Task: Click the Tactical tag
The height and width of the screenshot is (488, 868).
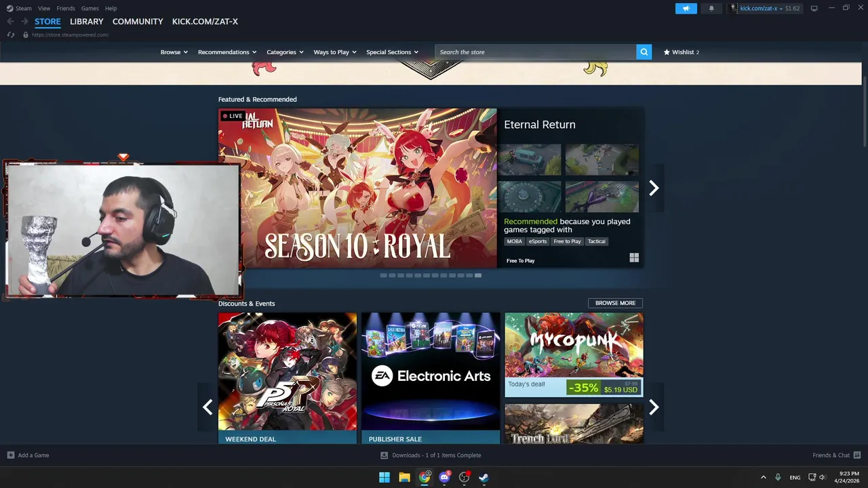Action: click(597, 241)
